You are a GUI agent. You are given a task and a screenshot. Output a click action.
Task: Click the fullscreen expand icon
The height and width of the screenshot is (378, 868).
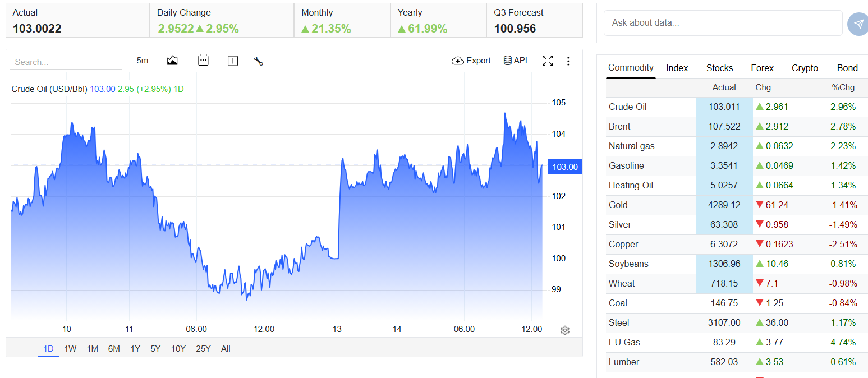pos(548,61)
